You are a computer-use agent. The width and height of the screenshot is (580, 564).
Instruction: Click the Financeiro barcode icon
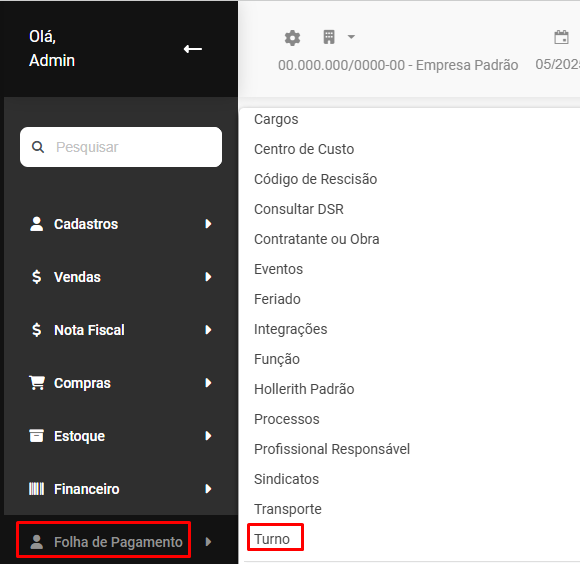(x=37, y=489)
